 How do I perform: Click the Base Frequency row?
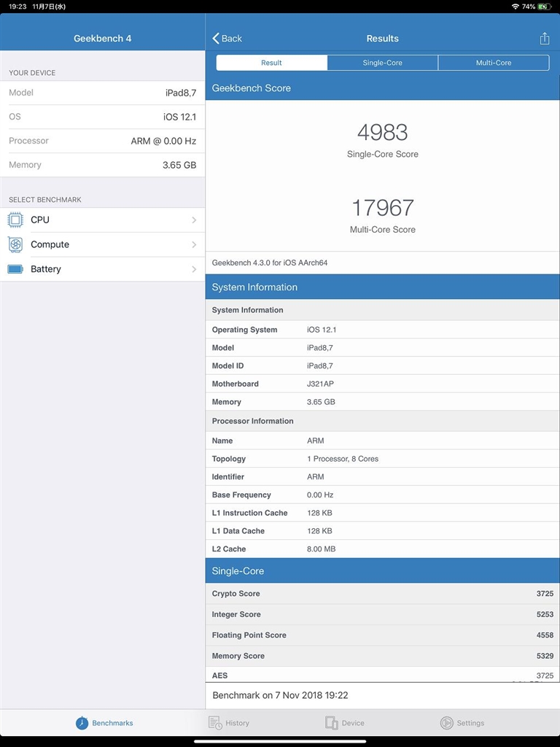[382, 495]
